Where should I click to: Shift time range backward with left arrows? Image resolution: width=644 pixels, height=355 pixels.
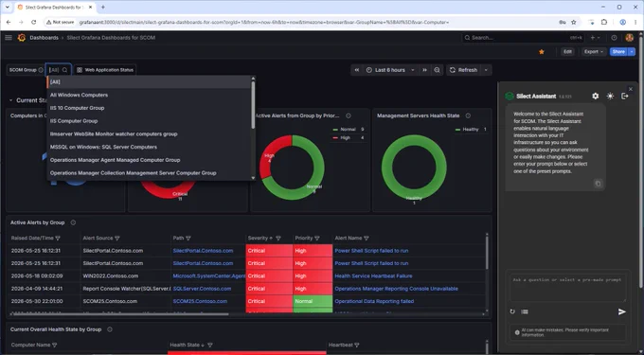coord(357,70)
